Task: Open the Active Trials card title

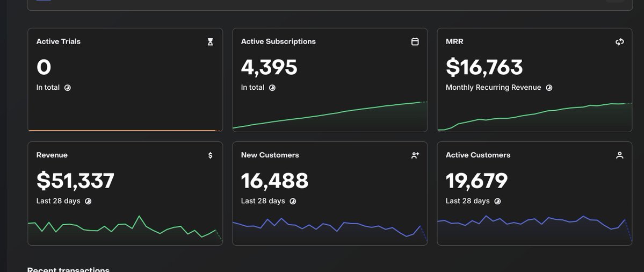Action: (x=59, y=41)
